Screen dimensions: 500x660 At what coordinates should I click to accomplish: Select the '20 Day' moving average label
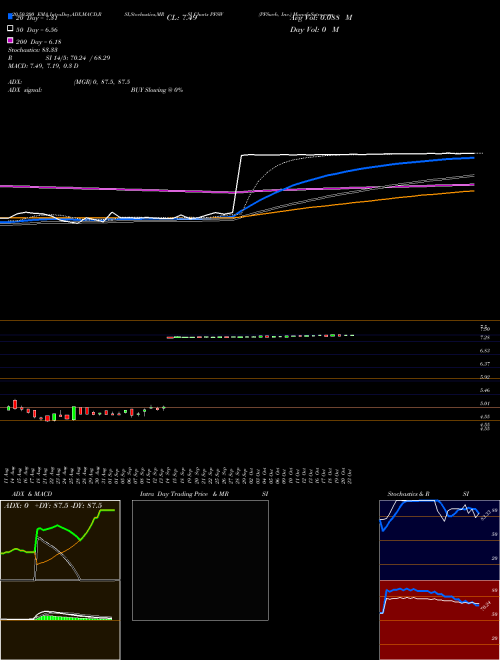tap(36, 18)
